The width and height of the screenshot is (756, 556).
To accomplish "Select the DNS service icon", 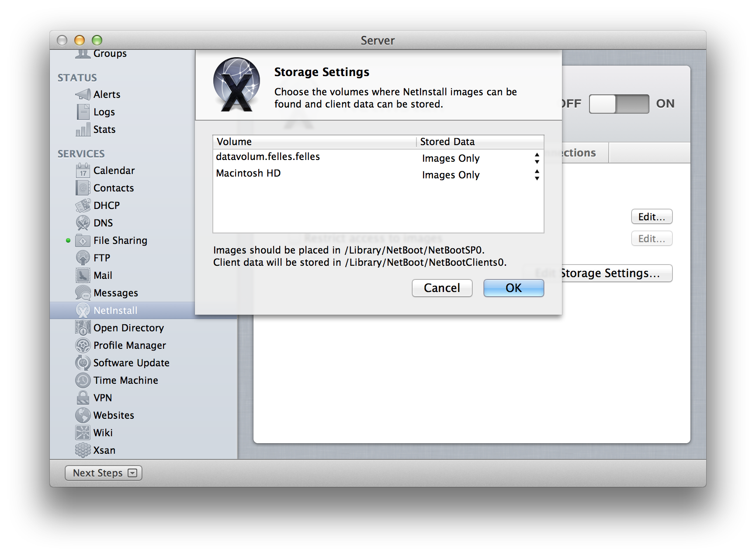I will pyautogui.click(x=83, y=223).
